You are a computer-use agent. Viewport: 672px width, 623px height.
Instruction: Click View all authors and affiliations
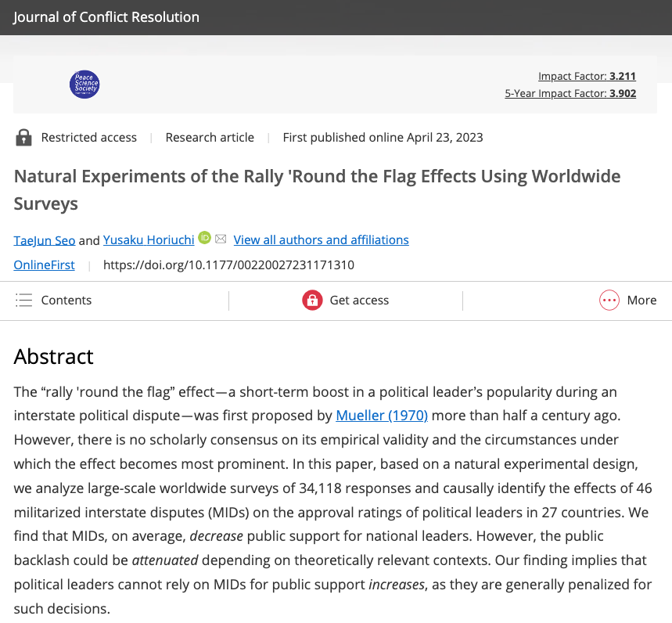(321, 239)
